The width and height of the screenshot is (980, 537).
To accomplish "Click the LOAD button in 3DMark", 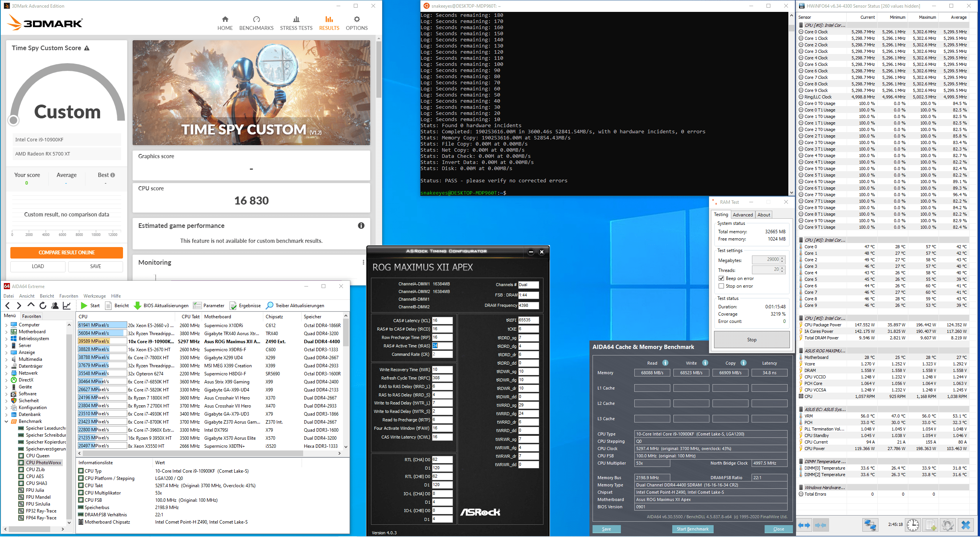I will click(38, 266).
